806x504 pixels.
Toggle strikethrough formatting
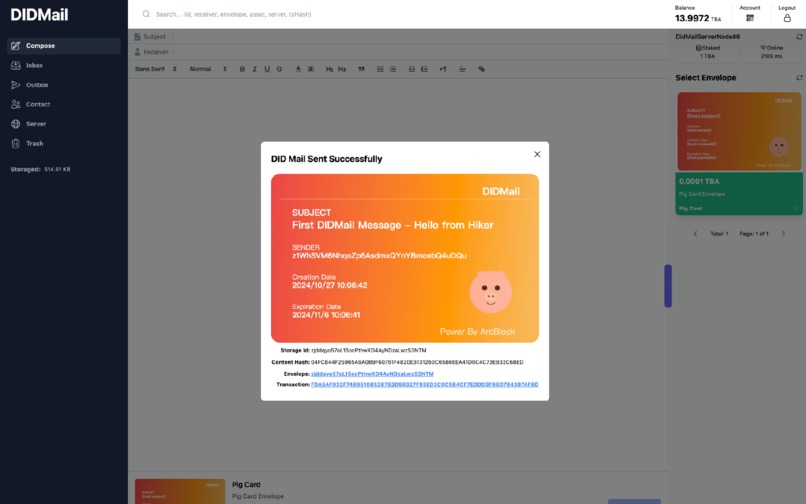click(x=279, y=69)
